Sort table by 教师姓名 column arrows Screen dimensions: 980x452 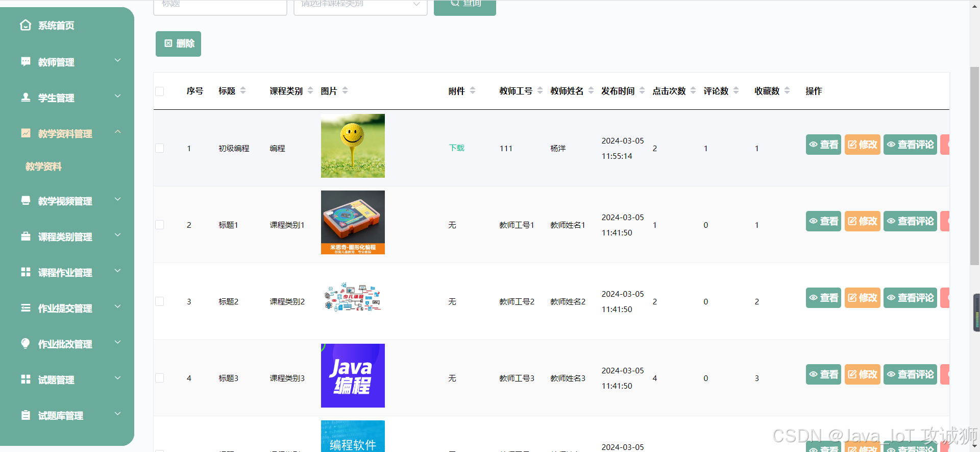(x=591, y=90)
